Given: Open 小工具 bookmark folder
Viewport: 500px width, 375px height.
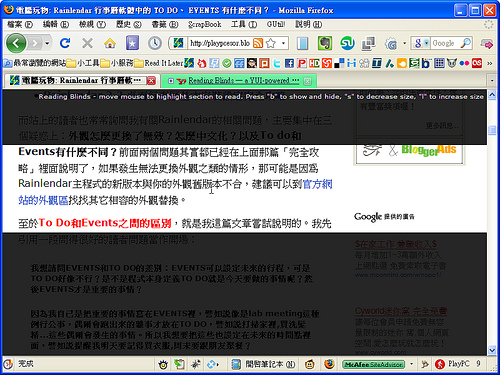Looking at the screenshot, I should click(x=82, y=63).
